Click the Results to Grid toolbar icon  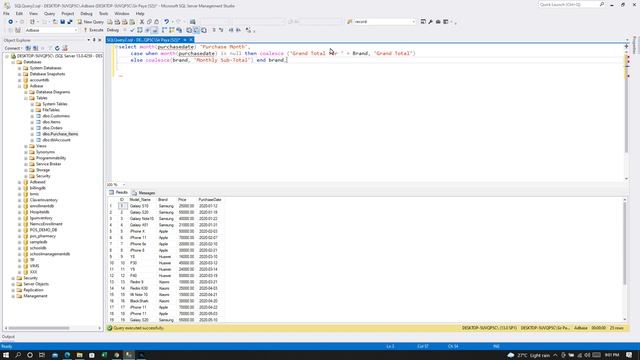click(x=196, y=30)
